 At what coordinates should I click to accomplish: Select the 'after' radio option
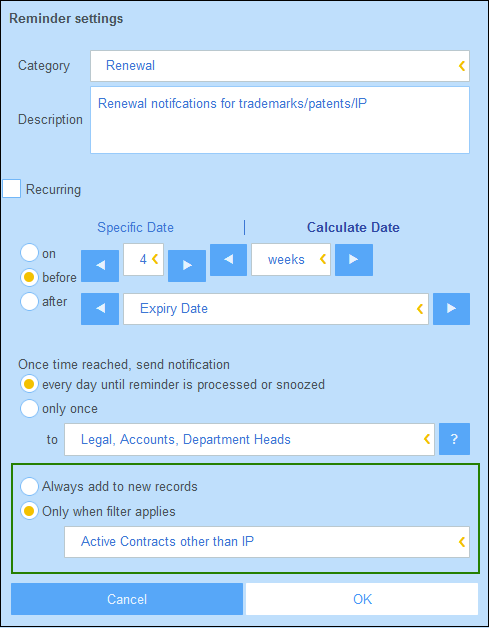coord(29,301)
